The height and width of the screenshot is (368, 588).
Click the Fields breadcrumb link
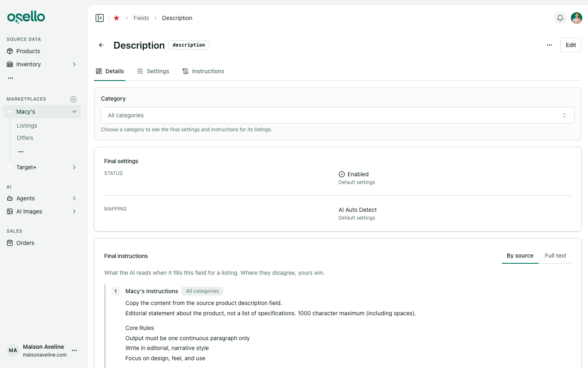point(141,18)
